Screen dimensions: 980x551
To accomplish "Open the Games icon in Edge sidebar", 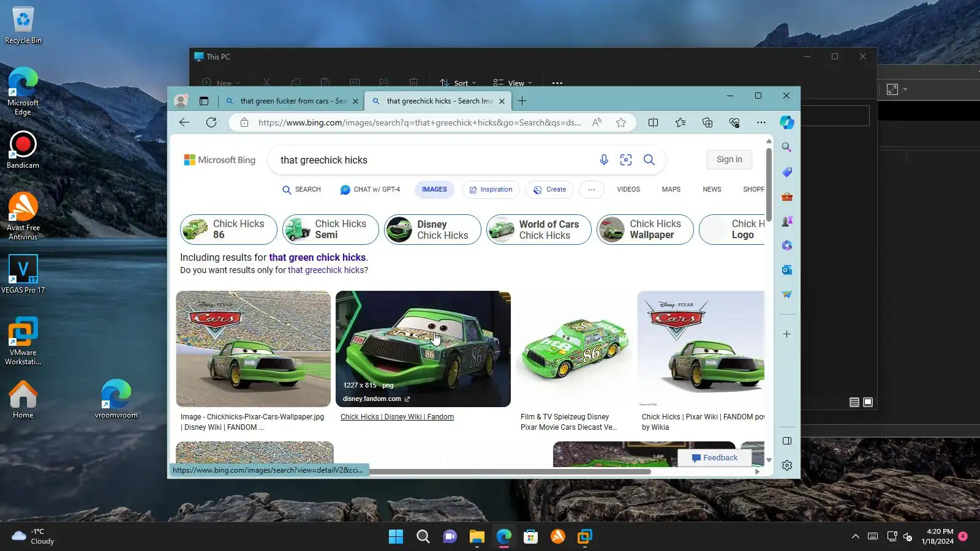I will point(787,221).
